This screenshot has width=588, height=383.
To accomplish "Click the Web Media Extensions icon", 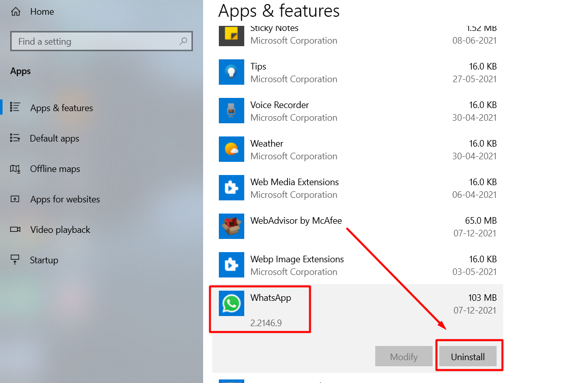I will coord(232,188).
